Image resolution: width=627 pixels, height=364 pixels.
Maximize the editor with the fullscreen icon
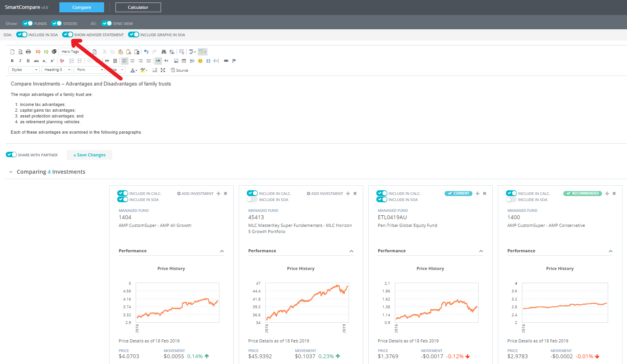point(163,70)
